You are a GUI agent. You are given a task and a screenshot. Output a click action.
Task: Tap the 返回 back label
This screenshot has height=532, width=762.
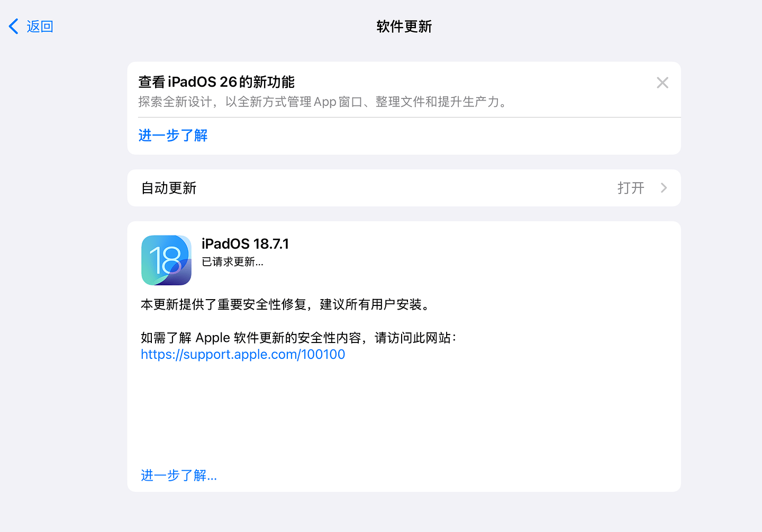40,26
